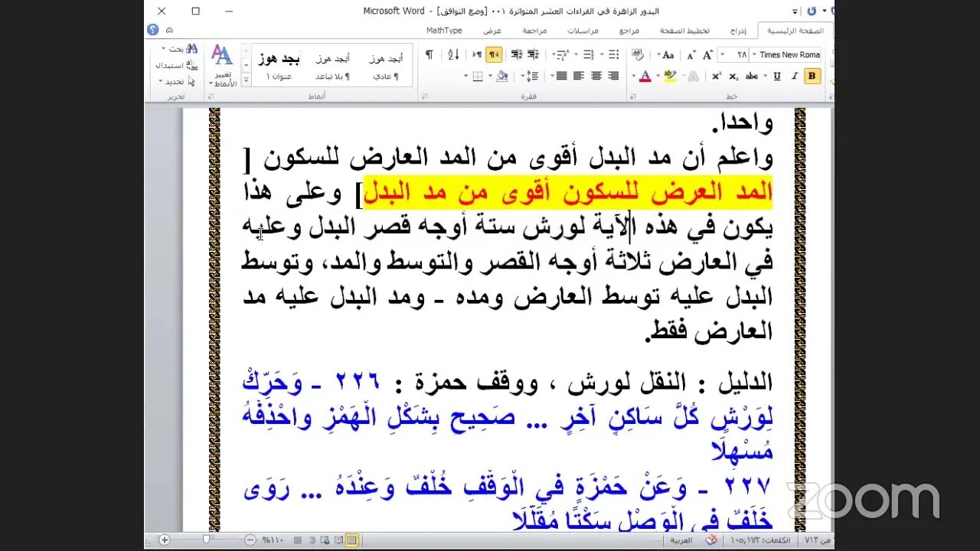
Task: Click the line spacing icon
Action: click(x=531, y=76)
